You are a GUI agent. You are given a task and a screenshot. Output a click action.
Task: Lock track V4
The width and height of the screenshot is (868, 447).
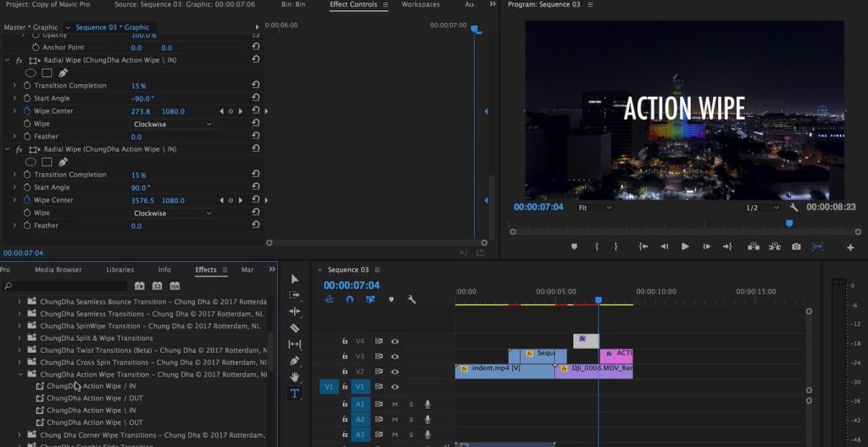coord(344,342)
